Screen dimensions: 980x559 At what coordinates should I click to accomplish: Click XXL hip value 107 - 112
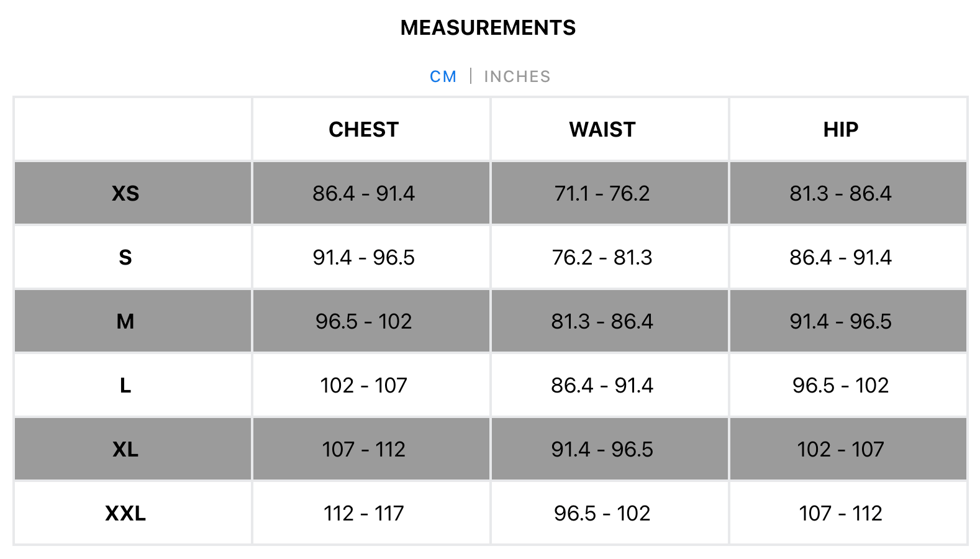pyautogui.click(x=841, y=513)
